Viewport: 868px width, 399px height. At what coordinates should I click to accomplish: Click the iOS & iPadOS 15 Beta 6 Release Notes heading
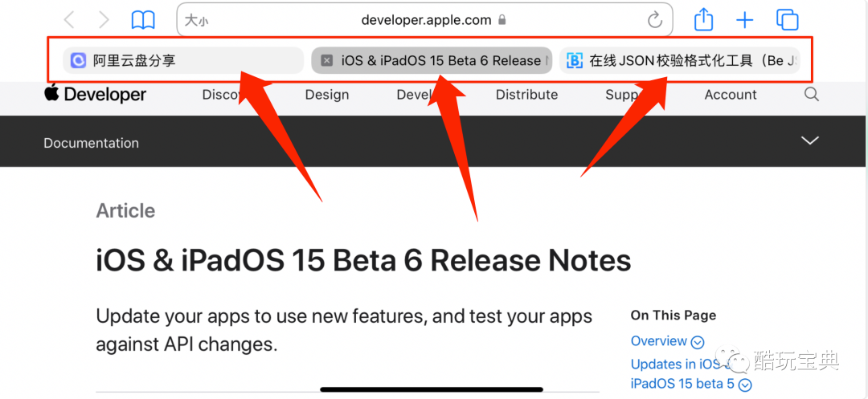(x=364, y=260)
